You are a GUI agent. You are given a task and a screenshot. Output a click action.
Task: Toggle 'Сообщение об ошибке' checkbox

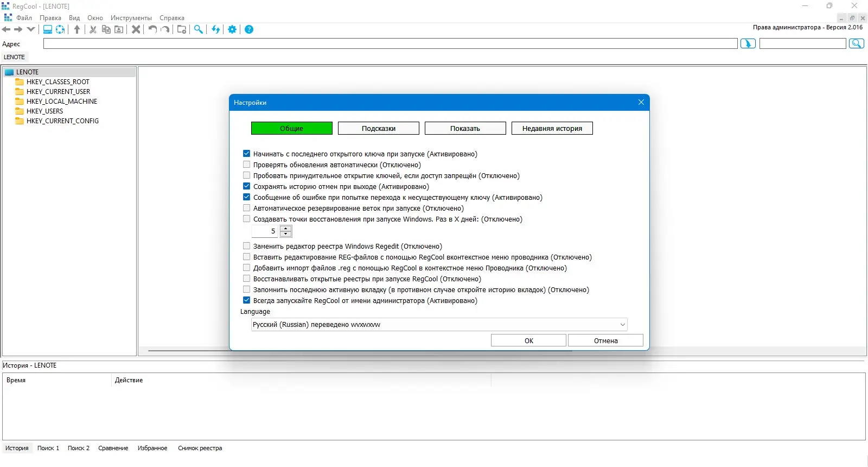[x=247, y=197]
